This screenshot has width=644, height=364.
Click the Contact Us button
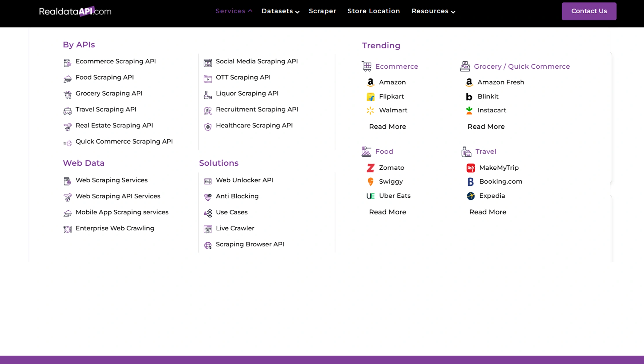(589, 11)
